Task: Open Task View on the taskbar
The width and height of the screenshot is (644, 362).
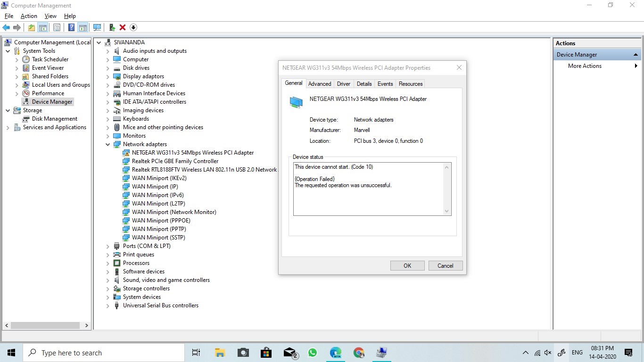Action: pos(196,353)
